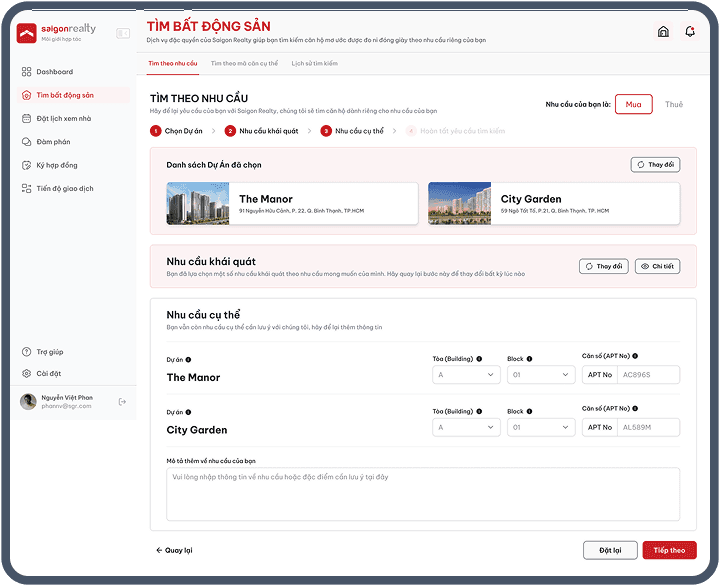This screenshot has width=719, height=585.
Task: Expand Block dropdown for The Manor
Action: pyautogui.click(x=541, y=375)
